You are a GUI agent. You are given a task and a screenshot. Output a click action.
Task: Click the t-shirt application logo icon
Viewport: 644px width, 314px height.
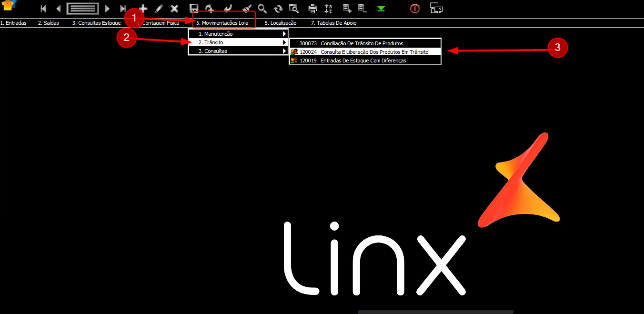9,5
